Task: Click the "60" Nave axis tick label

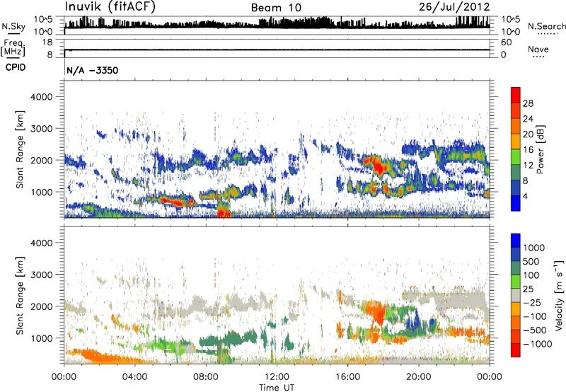Action: click(507, 42)
